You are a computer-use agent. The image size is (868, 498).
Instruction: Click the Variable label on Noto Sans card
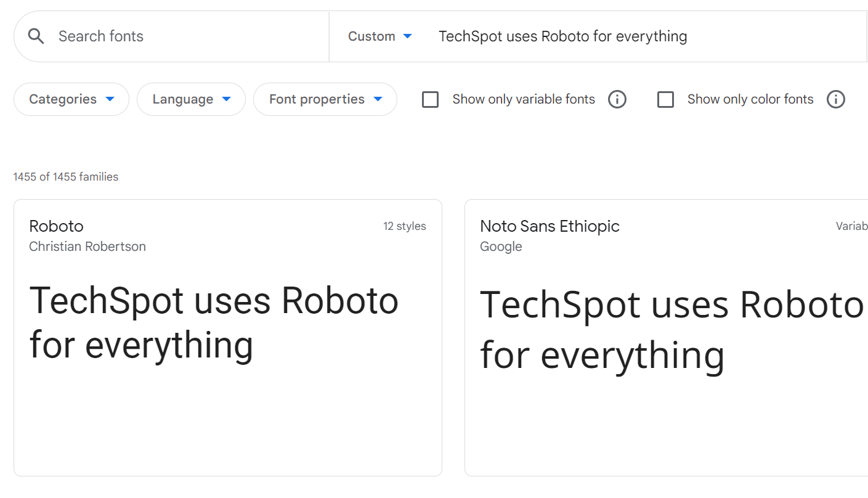pos(851,226)
